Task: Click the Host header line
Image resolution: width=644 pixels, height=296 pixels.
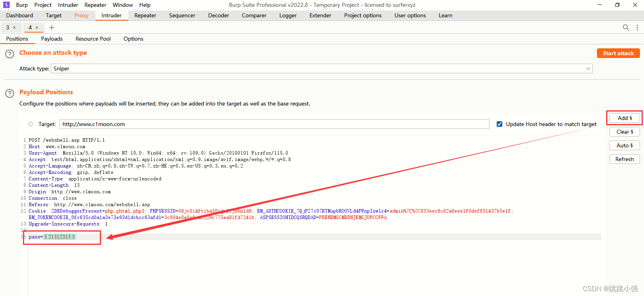Action: pyautogui.click(x=57, y=147)
